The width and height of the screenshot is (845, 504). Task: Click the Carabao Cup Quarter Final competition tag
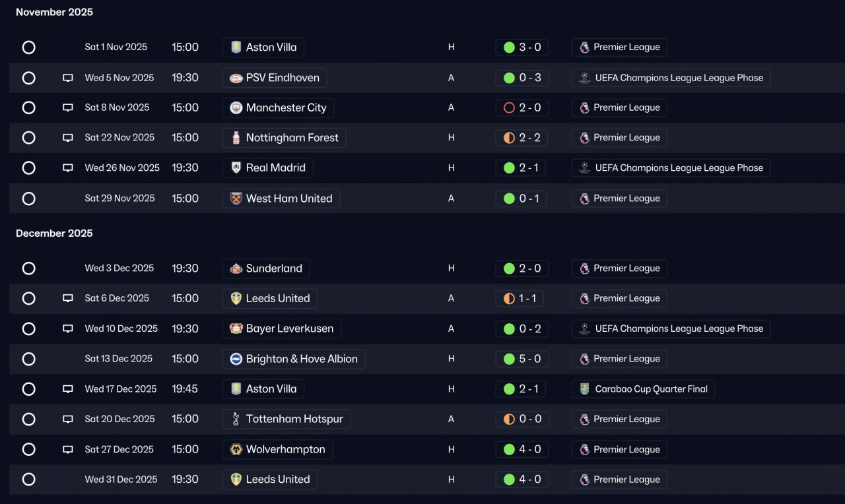(643, 389)
